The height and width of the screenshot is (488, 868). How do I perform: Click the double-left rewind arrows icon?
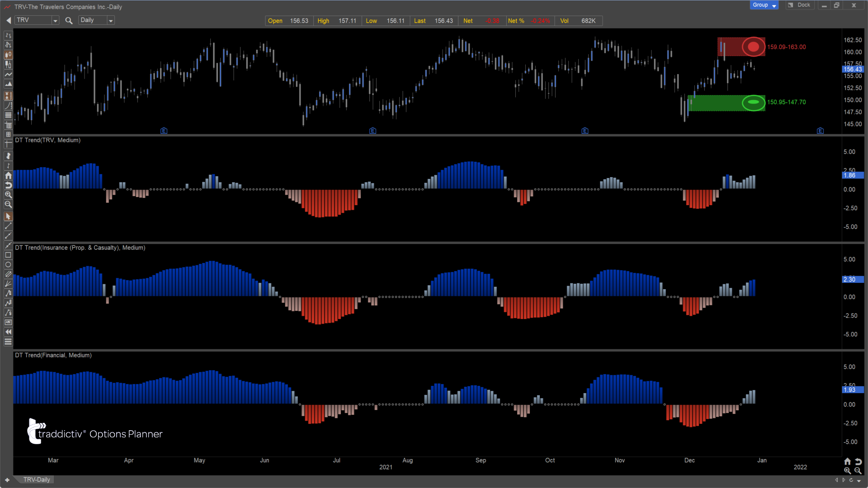8,332
